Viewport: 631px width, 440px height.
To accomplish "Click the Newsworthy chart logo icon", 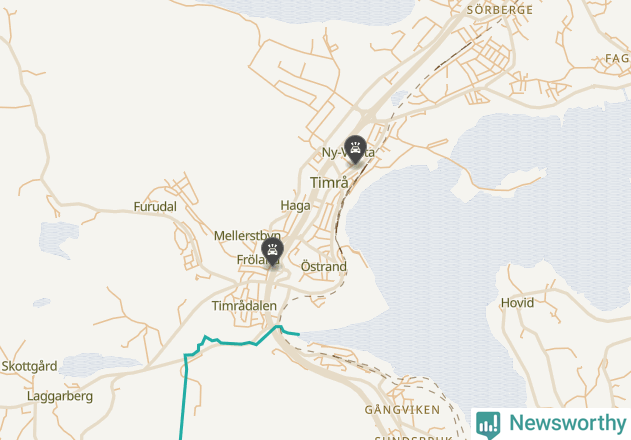I will tap(488, 425).
